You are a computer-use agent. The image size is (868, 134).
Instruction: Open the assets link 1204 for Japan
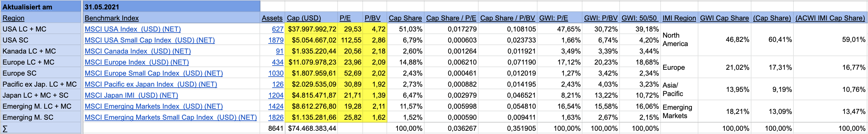pyautogui.click(x=276, y=96)
